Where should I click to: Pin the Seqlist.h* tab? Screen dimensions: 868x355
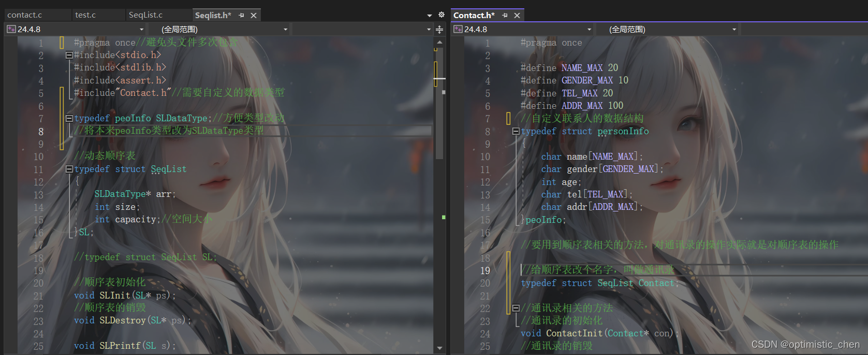[x=241, y=16]
